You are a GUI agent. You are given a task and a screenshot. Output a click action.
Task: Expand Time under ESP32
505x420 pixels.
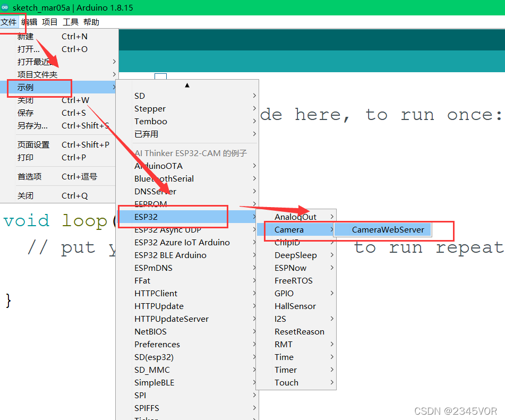(296, 357)
